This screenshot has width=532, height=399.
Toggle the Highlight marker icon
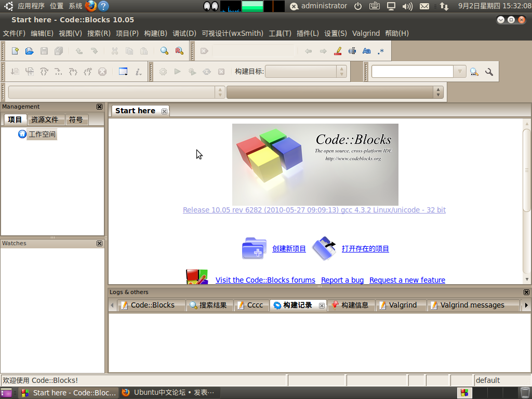click(338, 51)
